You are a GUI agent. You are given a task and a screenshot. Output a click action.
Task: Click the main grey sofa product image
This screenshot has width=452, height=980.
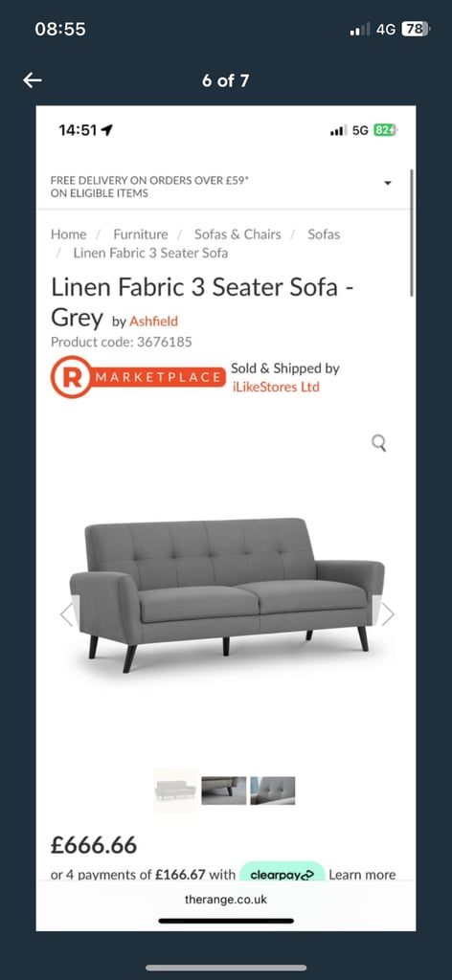pyautogui.click(x=227, y=595)
